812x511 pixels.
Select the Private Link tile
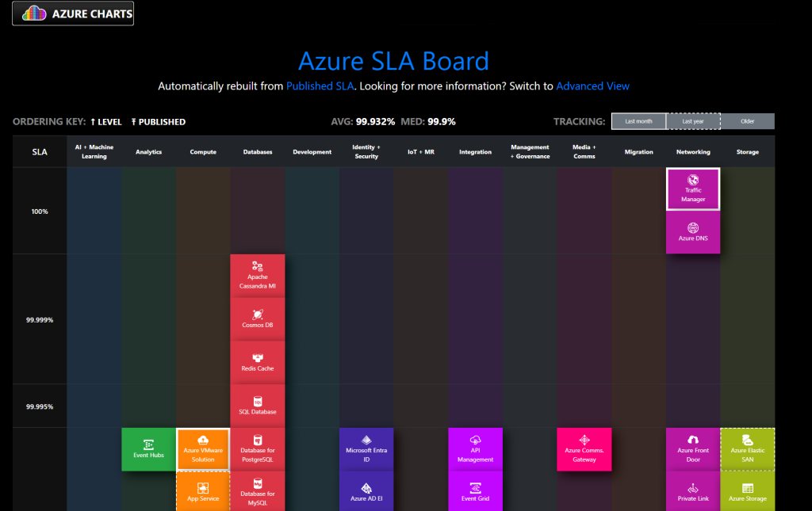(x=693, y=491)
